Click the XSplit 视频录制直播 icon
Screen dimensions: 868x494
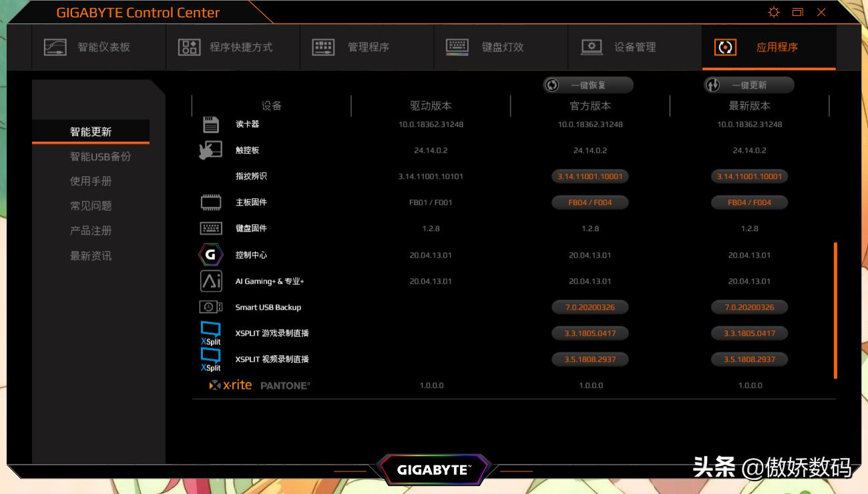pyautogui.click(x=211, y=359)
